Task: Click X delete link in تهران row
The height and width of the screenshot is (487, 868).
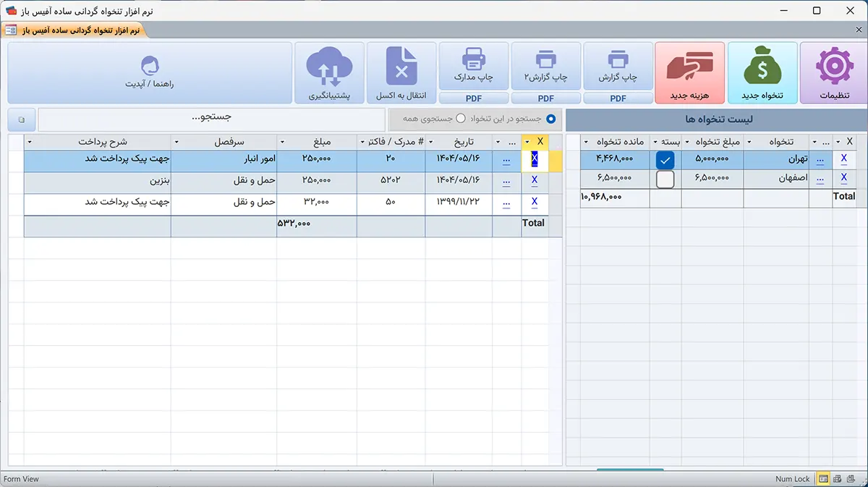Action: [x=843, y=158]
